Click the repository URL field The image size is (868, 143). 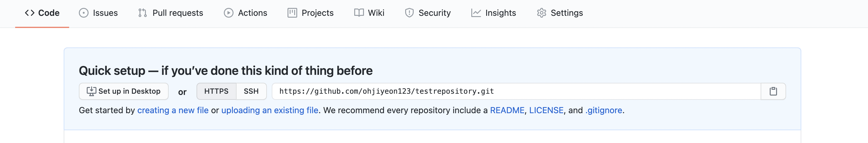point(516,91)
